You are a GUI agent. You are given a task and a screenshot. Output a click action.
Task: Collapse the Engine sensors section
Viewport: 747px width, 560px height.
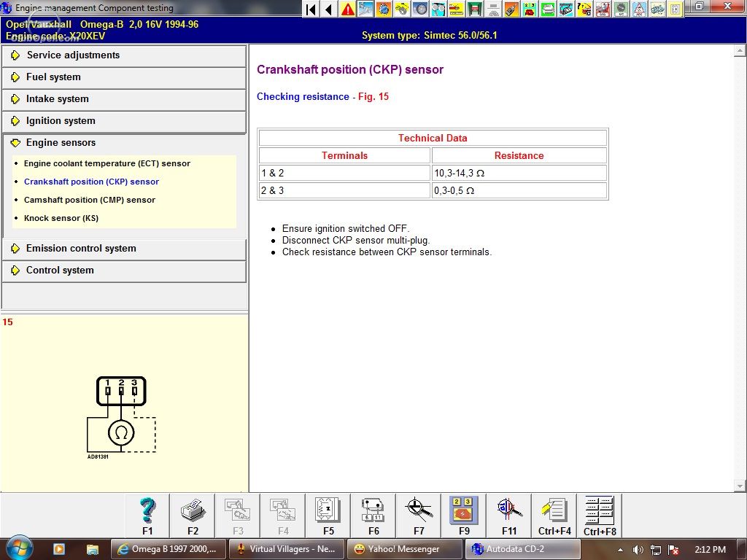124,143
